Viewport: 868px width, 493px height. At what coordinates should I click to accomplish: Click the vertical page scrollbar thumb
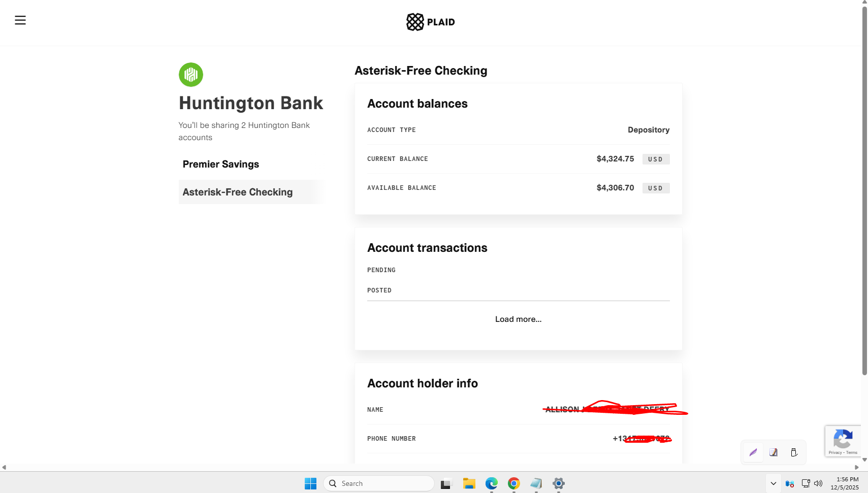864,188
